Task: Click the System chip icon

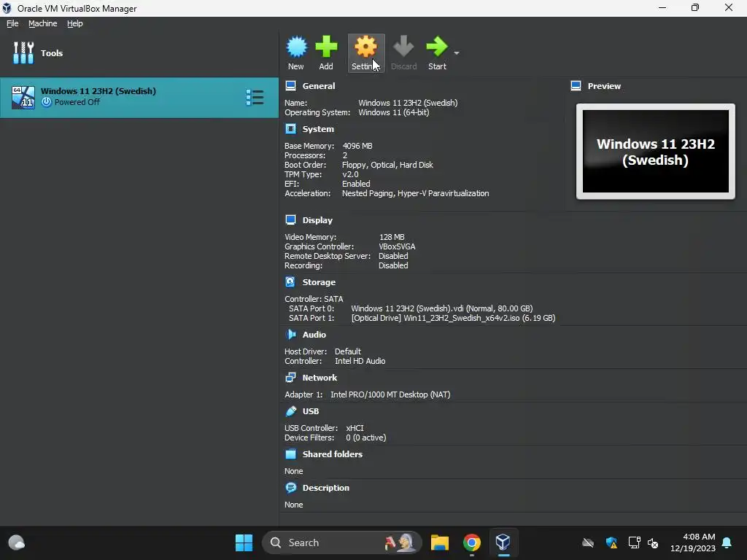Action: (x=290, y=128)
